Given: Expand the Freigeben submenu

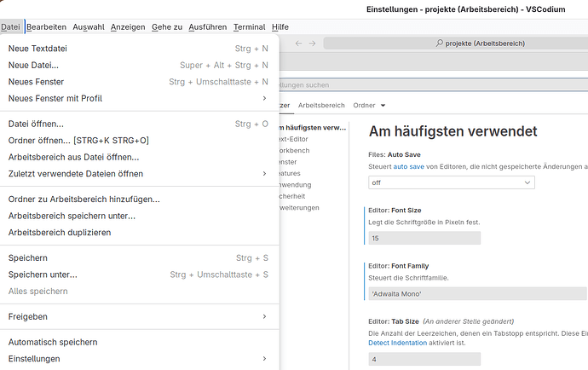Looking at the screenshot, I should coord(140,316).
